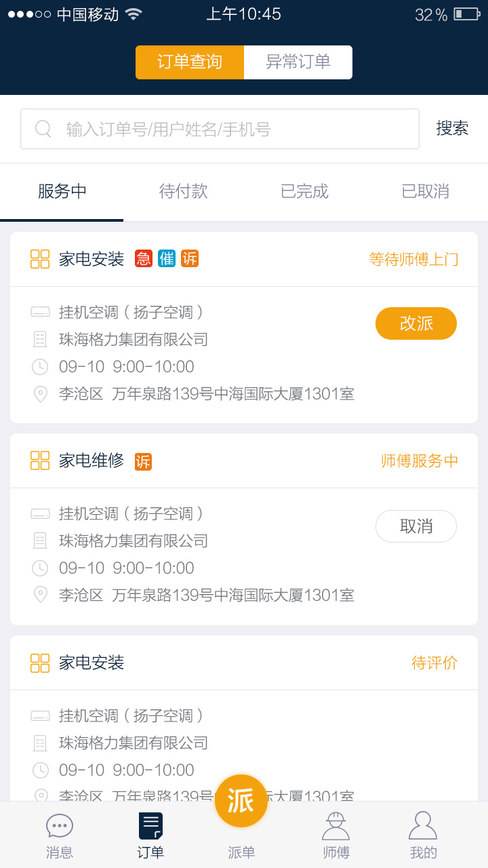The width and height of the screenshot is (488, 868).
Task: Tap the 订单 orders icon
Action: tap(150, 827)
